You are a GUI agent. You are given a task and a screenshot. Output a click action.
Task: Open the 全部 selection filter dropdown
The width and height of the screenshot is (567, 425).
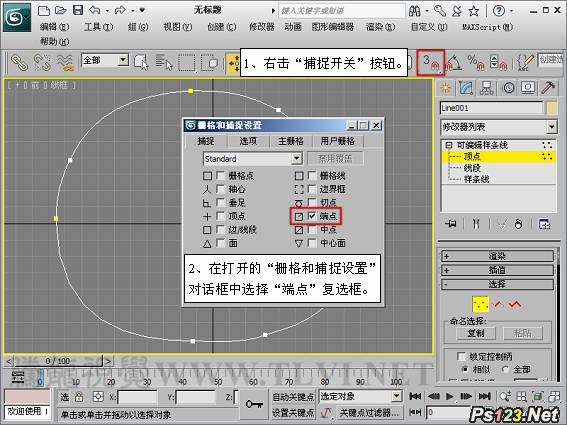point(123,60)
